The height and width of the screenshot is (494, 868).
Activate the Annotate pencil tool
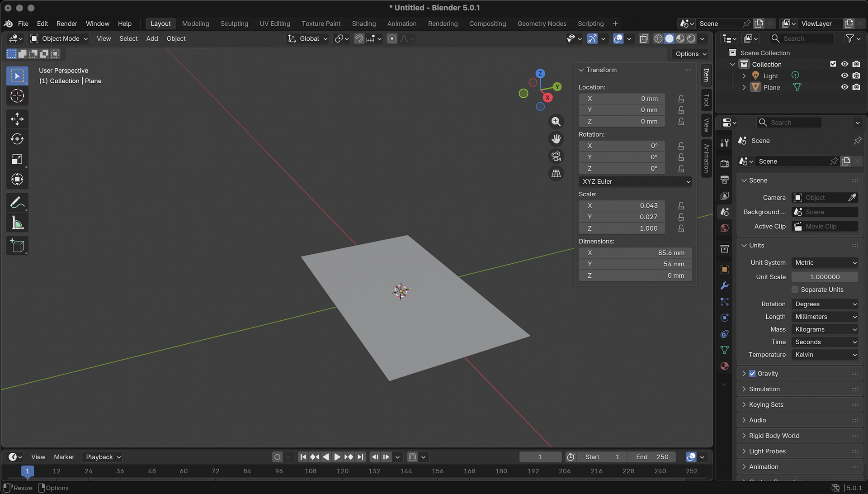[17, 203]
